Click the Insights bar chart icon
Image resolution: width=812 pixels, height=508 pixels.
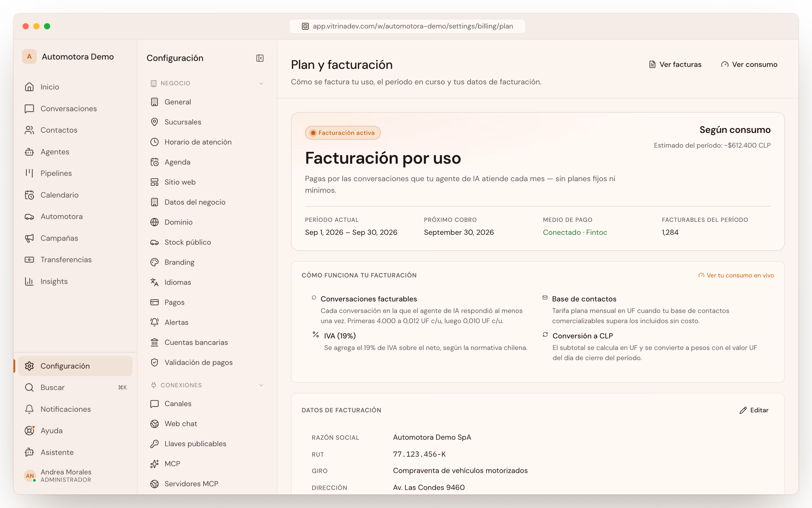(x=29, y=281)
